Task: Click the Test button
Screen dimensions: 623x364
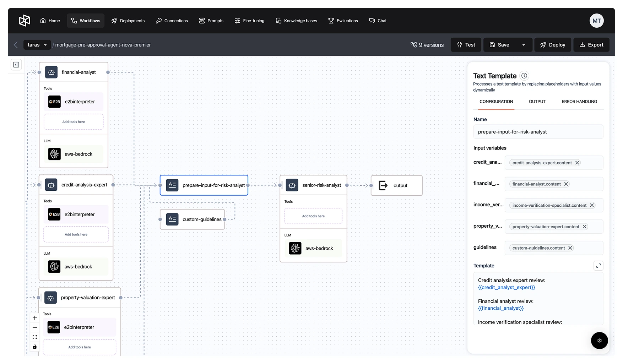Action: click(x=466, y=45)
